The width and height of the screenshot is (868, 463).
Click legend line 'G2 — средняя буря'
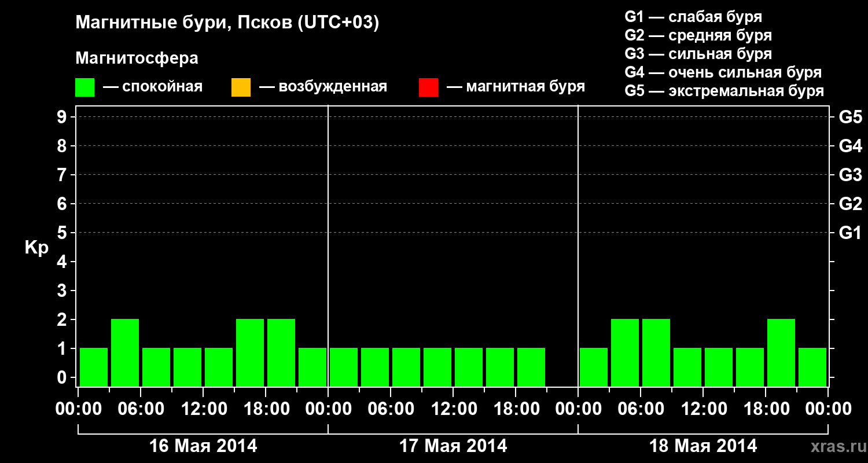698,35
